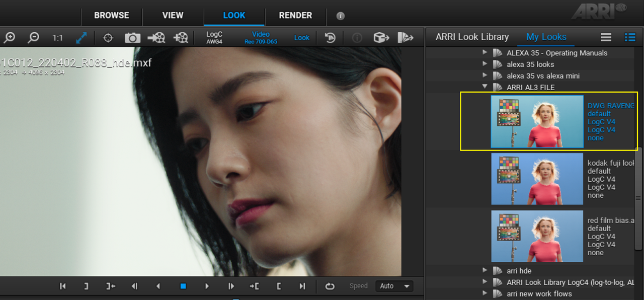The width and height of the screenshot is (644, 300).
Task: Click the export look file arrow icon
Action: coord(406,38)
